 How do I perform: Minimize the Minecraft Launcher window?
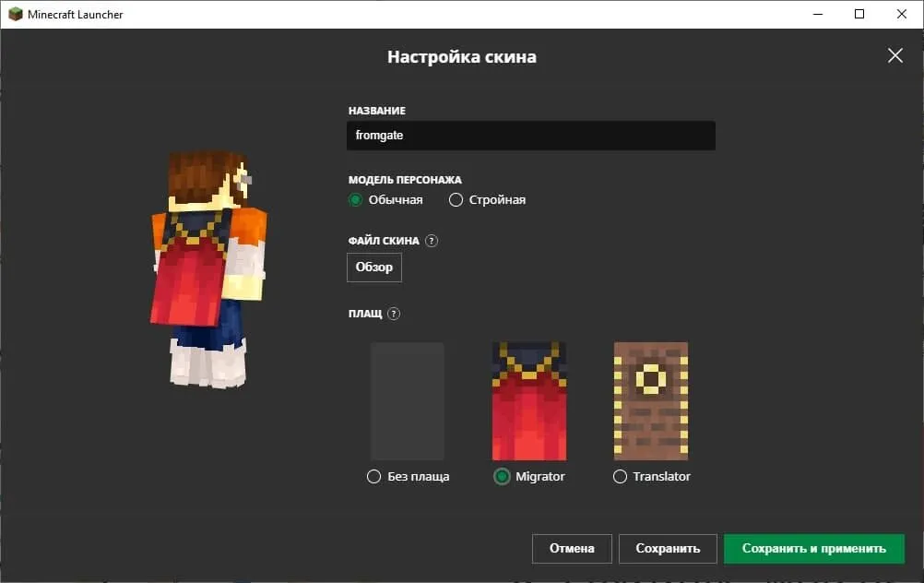818,14
